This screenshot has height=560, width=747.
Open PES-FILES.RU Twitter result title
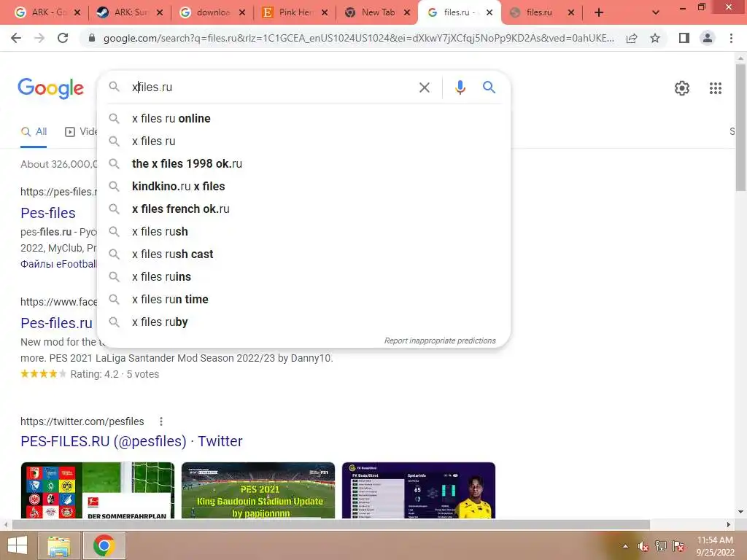[131, 441]
